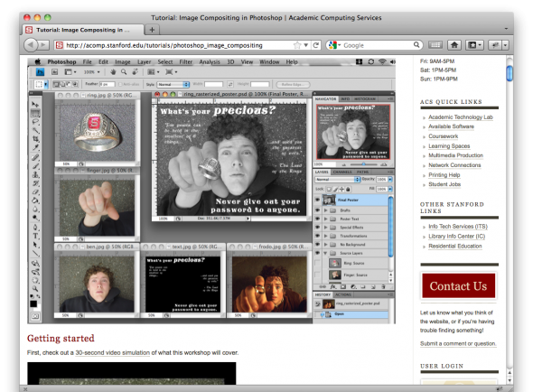Switch to the Histogram tab

(x=365, y=98)
